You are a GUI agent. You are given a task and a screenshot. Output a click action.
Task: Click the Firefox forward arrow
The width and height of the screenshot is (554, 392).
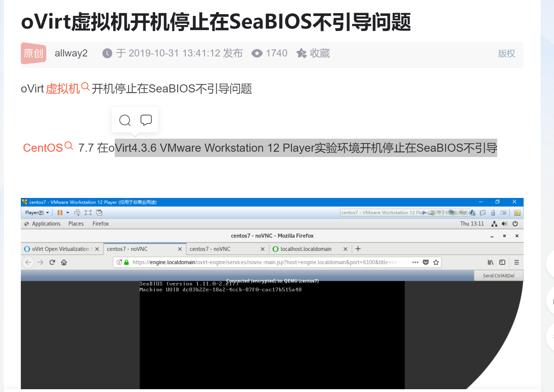point(41,262)
